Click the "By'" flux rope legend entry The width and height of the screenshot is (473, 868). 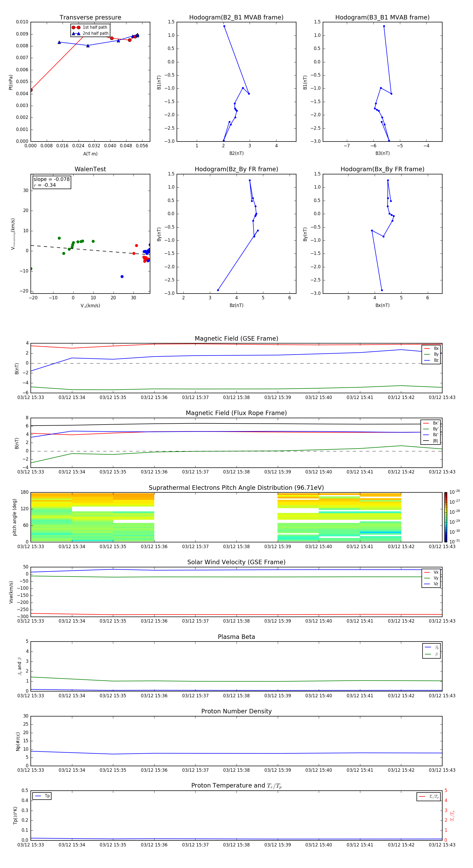pyautogui.click(x=431, y=429)
